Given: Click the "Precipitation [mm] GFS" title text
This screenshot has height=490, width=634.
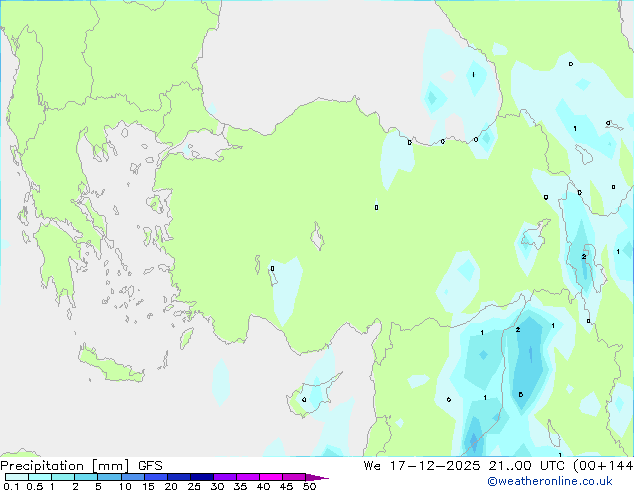Looking at the screenshot, I should [81, 466].
